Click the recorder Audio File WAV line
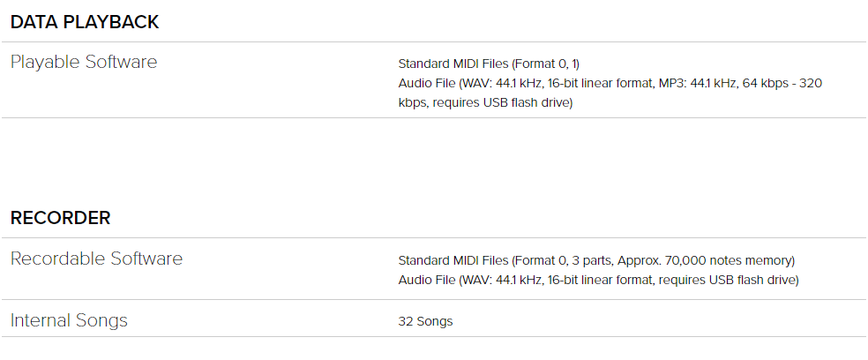 tap(598, 281)
